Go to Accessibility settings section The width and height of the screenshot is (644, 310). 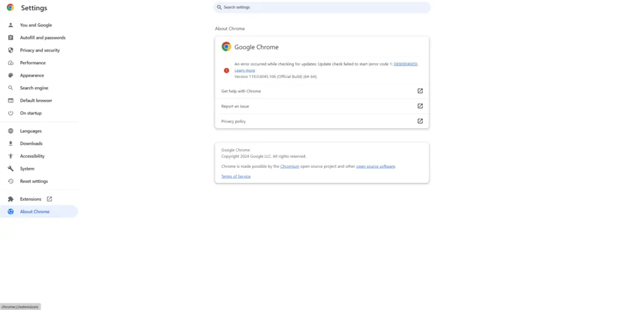(x=32, y=156)
